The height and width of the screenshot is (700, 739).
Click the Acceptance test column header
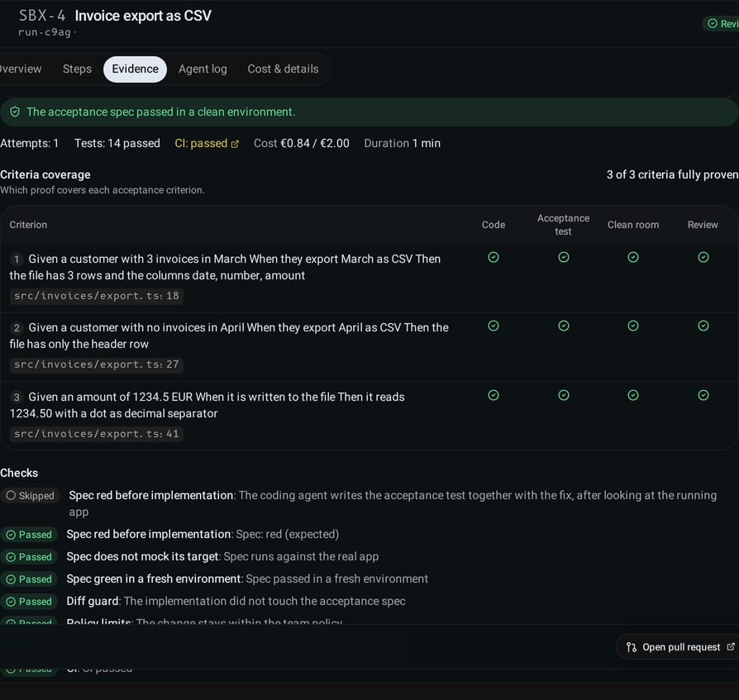[x=563, y=225]
